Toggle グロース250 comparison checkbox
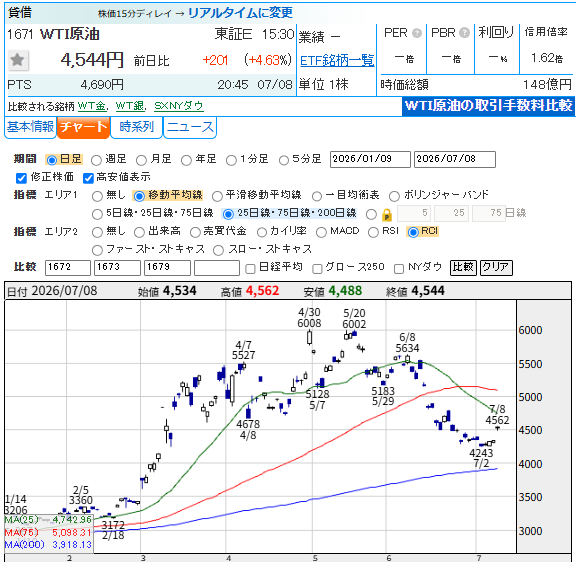The height and width of the screenshot is (562, 576). coord(317,269)
